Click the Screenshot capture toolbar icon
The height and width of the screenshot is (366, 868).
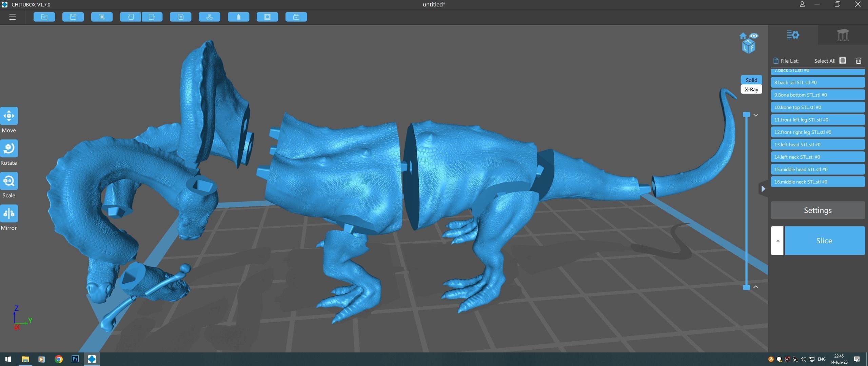tap(102, 17)
